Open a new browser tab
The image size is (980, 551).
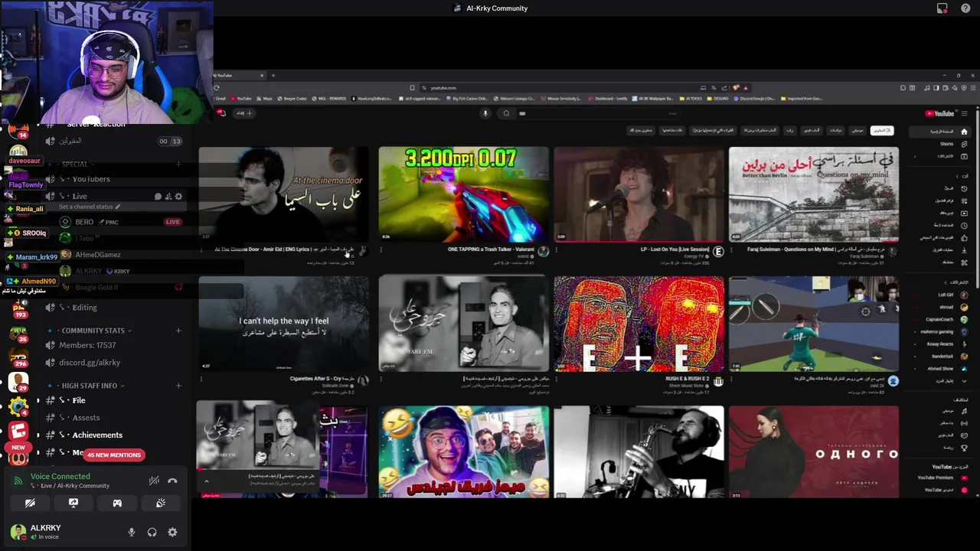coord(273,75)
